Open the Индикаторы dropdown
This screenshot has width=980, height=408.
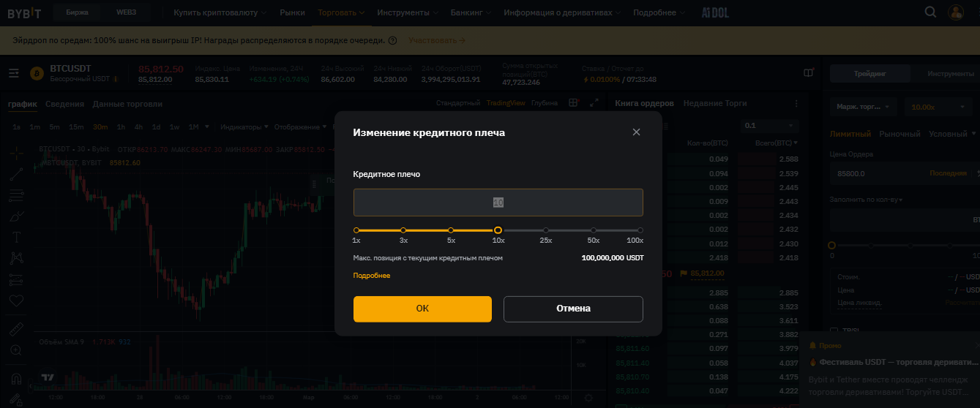point(244,127)
